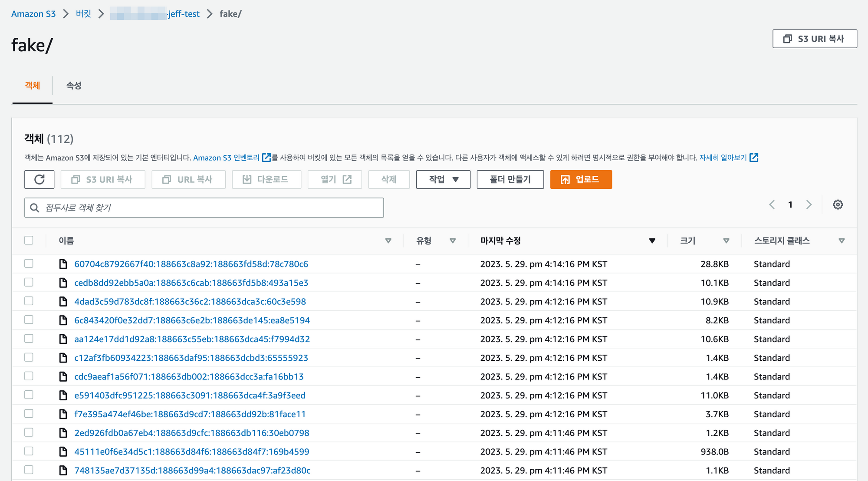Image resolution: width=868 pixels, height=481 pixels.
Task: Click the search magnifier icon in prefix field
Action: [x=35, y=208]
